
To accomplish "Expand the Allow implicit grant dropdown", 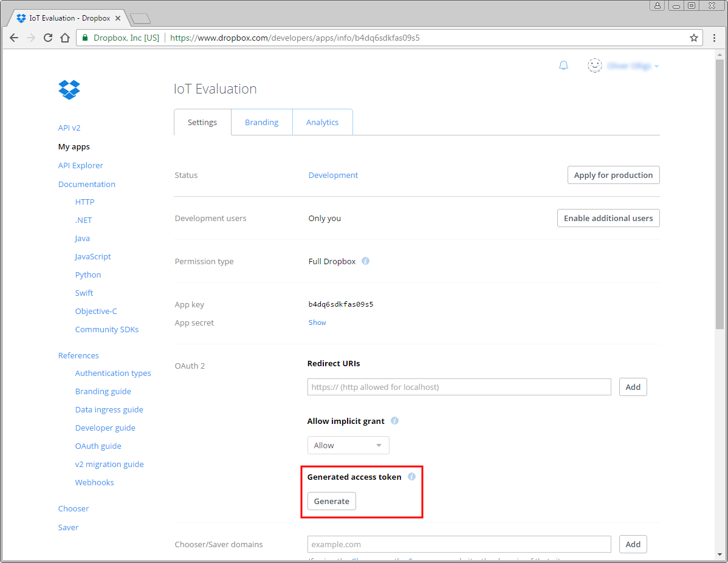I will [348, 445].
